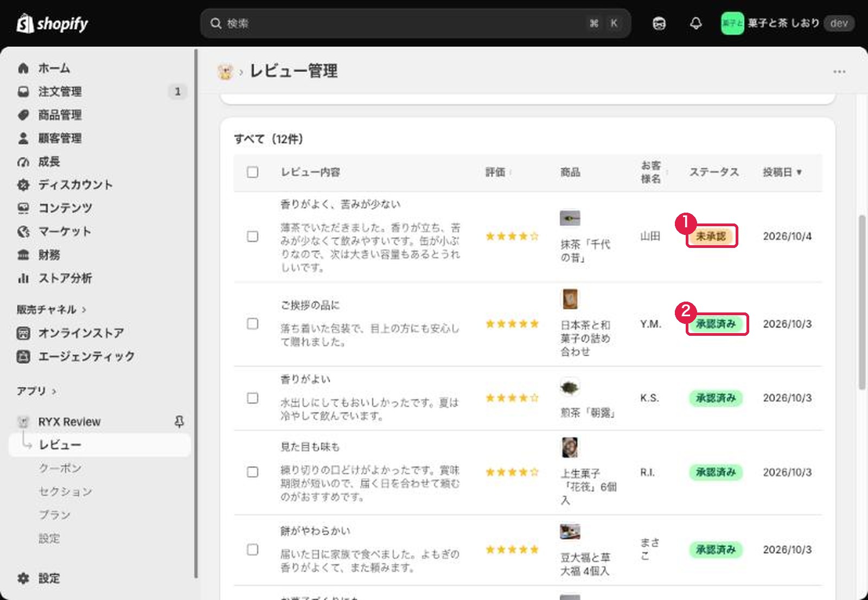Click the 注文管理 inbox icon
Viewport: 868px width, 600px height.
tap(23, 92)
